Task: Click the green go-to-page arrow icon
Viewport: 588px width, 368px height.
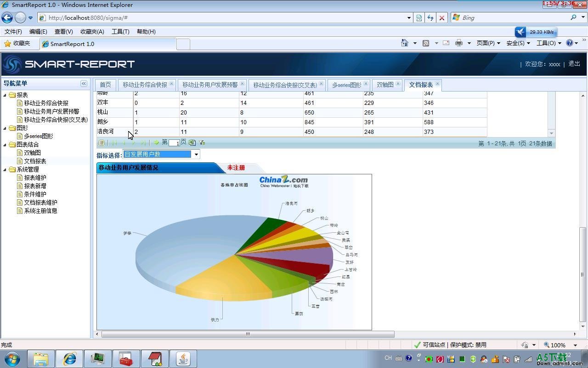Action: tap(156, 143)
